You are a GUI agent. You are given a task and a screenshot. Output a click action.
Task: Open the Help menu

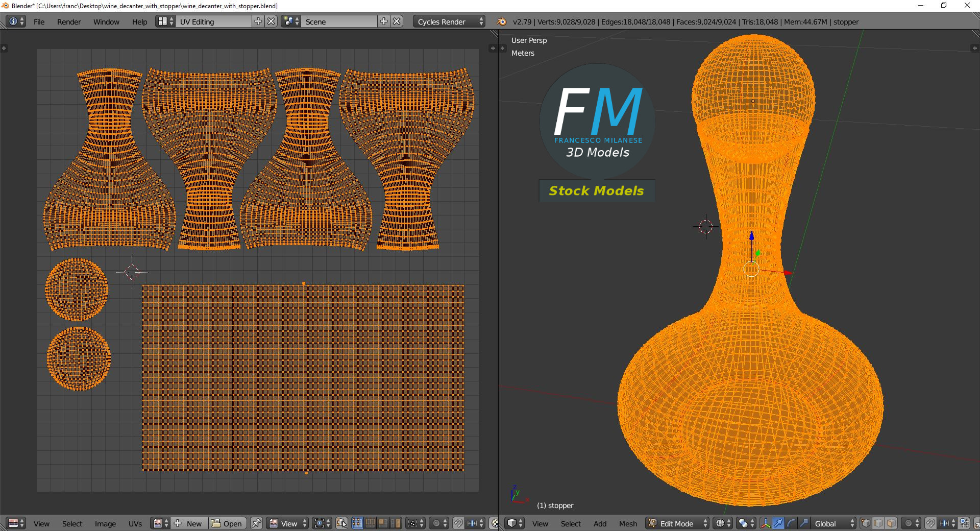[139, 22]
